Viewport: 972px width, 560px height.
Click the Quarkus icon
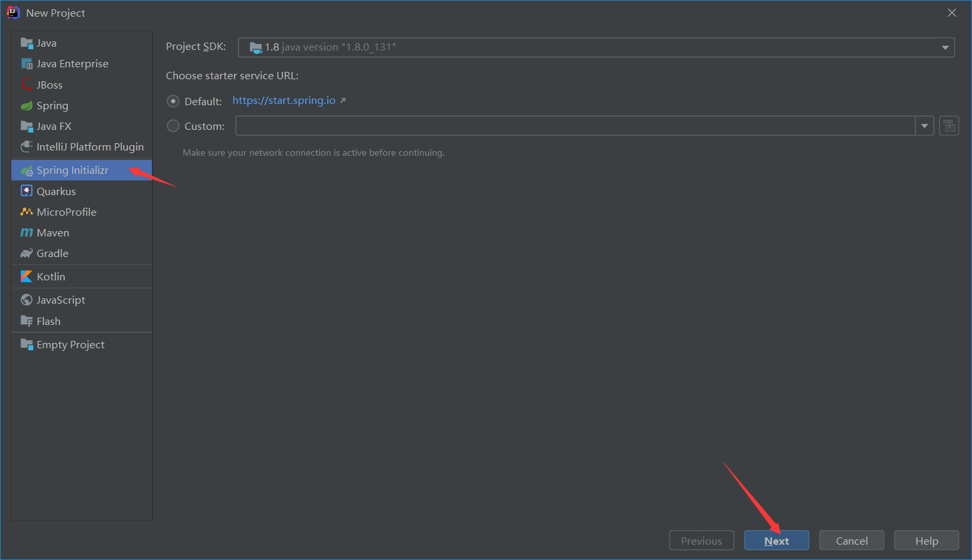27,191
